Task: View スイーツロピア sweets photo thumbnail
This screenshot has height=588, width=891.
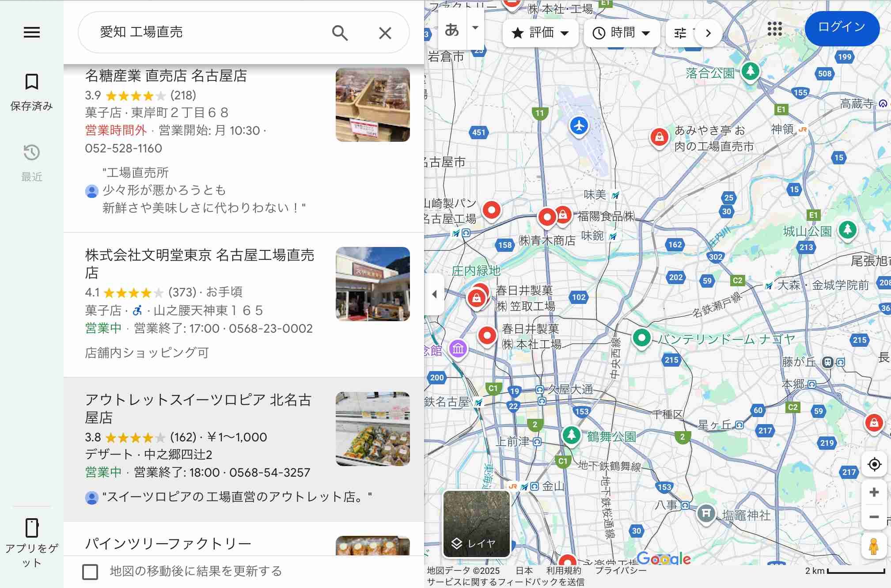Action: pos(372,429)
